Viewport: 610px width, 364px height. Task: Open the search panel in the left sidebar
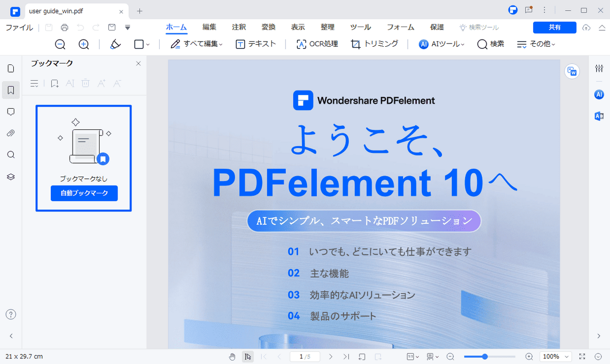pos(11,154)
